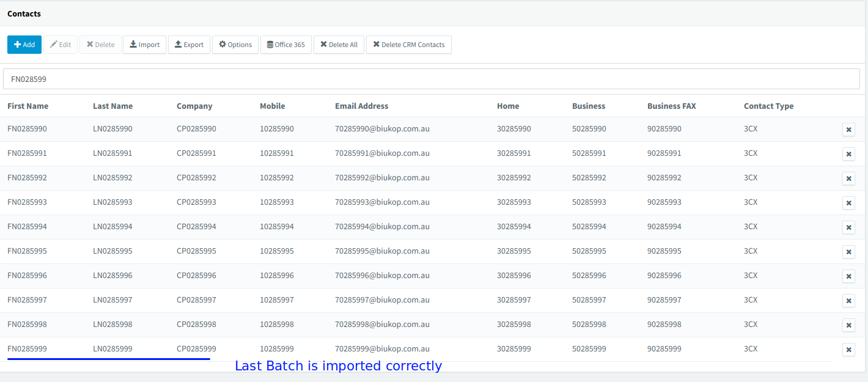Click the Add contact button
The height and width of the screenshot is (382, 868).
coord(24,45)
